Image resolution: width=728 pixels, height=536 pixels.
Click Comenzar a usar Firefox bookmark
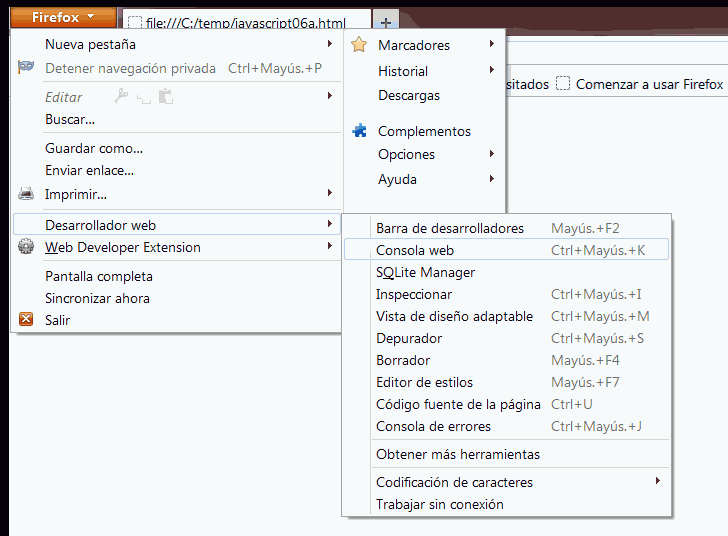(x=640, y=84)
